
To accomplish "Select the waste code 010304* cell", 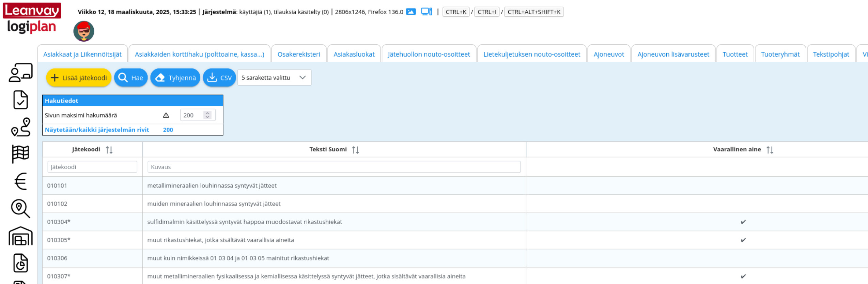I will coord(92,222).
